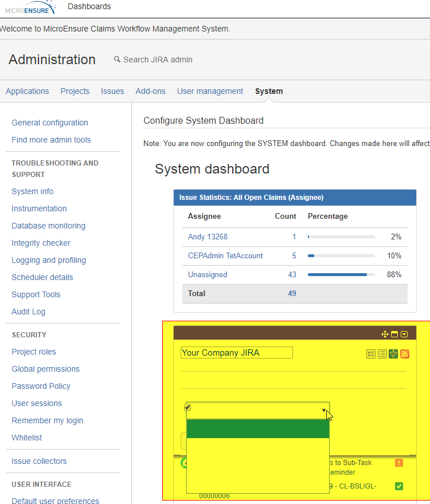
Task: Open assignee Andy 13268
Action: (208, 237)
